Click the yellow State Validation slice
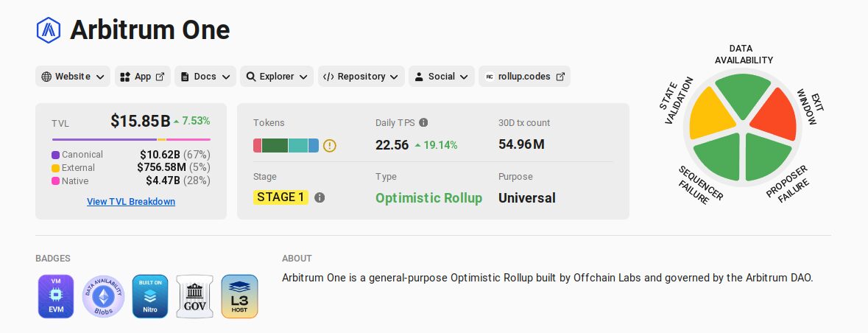The height and width of the screenshot is (333, 868). point(710,114)
